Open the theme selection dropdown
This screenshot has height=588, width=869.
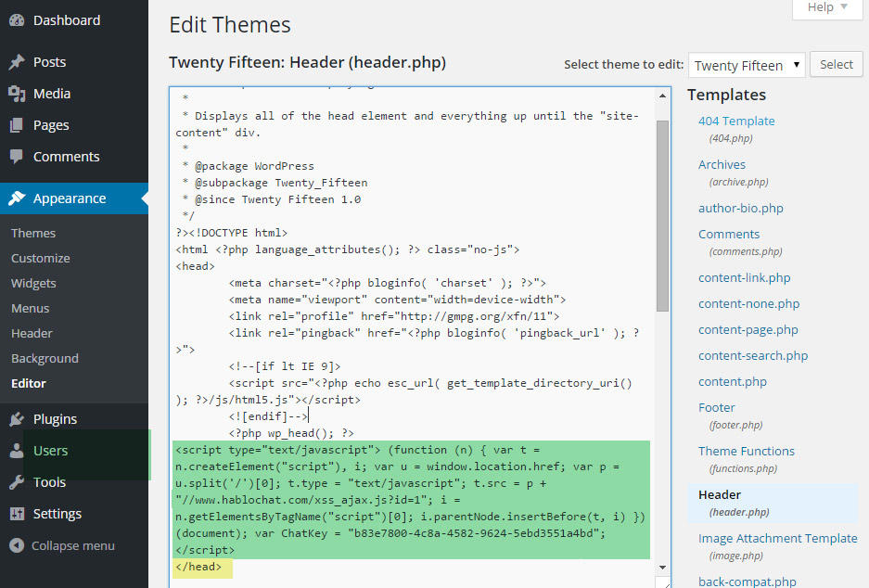[747, 65]
